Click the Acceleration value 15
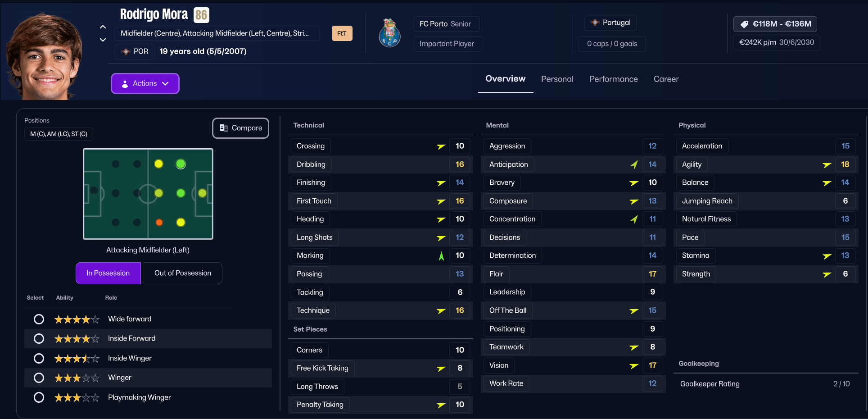Viewport: 868px width, 419px height. (845, 146)
